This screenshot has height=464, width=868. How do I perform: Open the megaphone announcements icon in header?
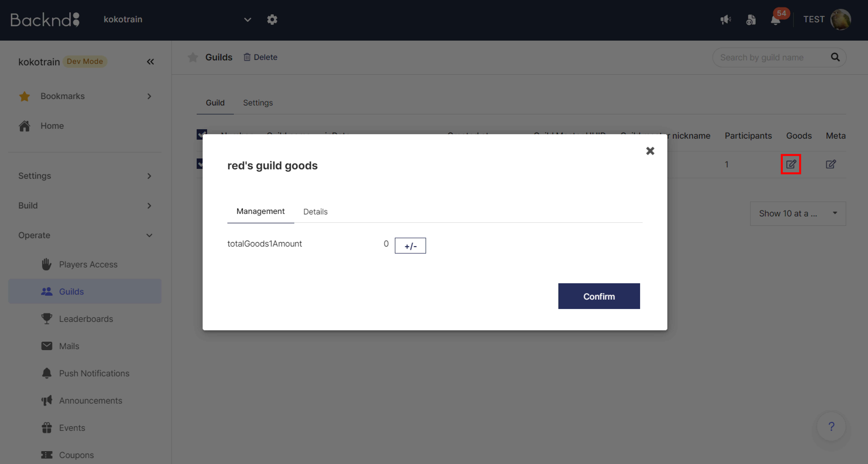pyautogui.click(x=725, y=20)
